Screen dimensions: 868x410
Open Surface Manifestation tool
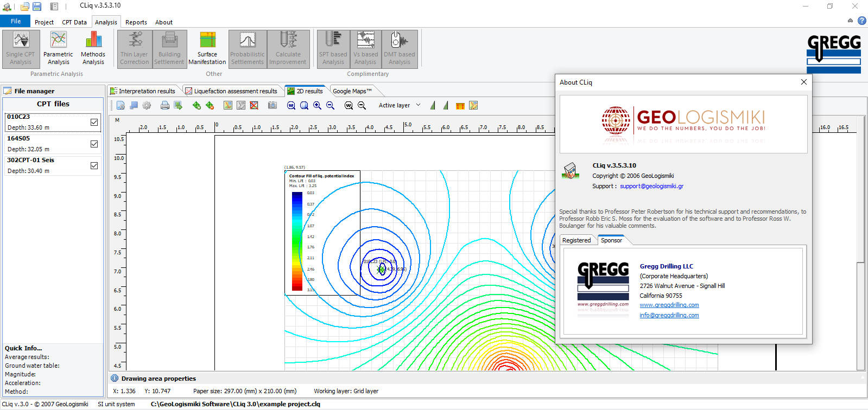[x=207, y=48]
